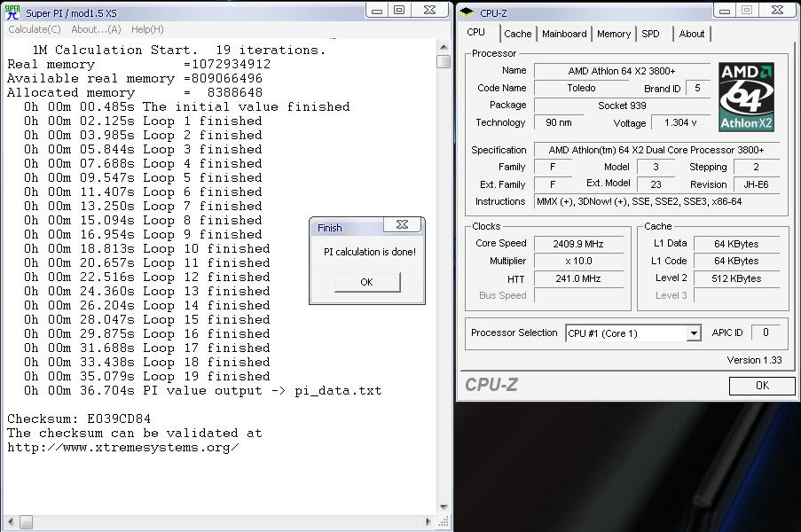Click the Package value Socket 939
Screen dimensions: 801x532
[x=622, y=106]
